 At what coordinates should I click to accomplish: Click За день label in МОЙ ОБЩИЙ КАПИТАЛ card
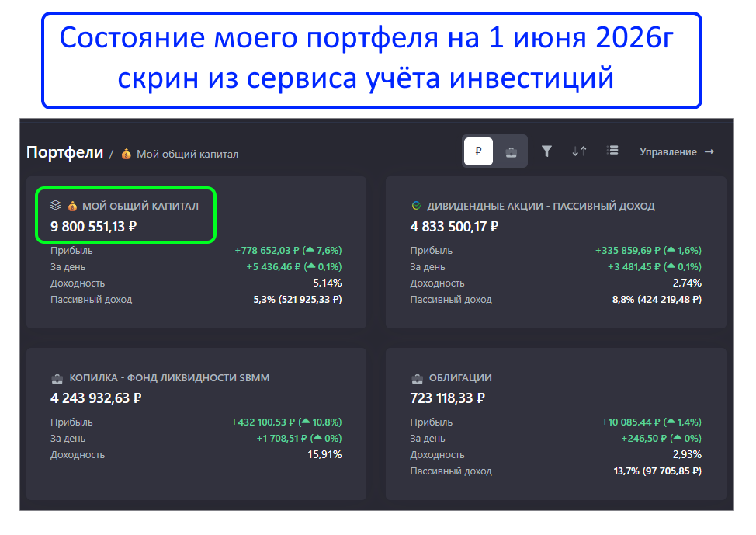point(68,267)
